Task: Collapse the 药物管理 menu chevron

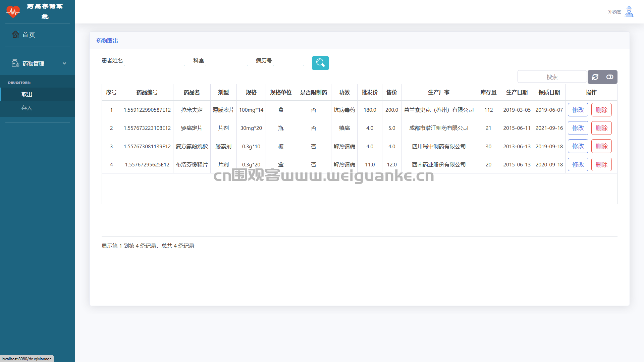Action: tap(64, 63)
